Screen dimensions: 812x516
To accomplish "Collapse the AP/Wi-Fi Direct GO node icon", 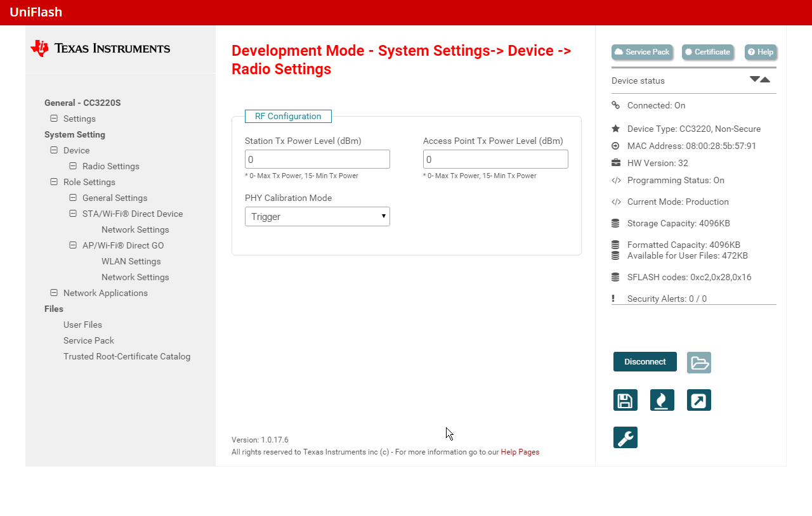I will 73,245.
